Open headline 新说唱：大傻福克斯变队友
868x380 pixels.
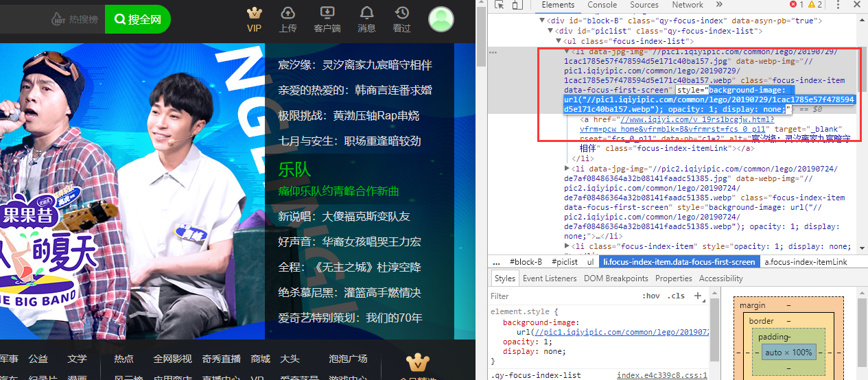344,217
